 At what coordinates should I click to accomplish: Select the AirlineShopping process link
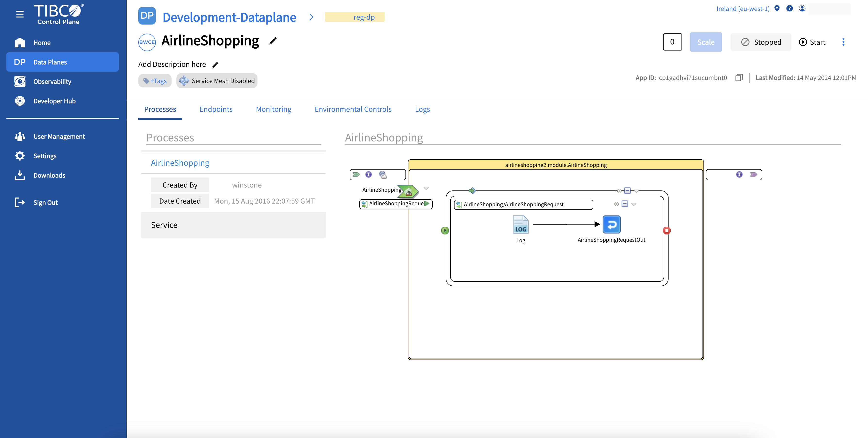180,163
